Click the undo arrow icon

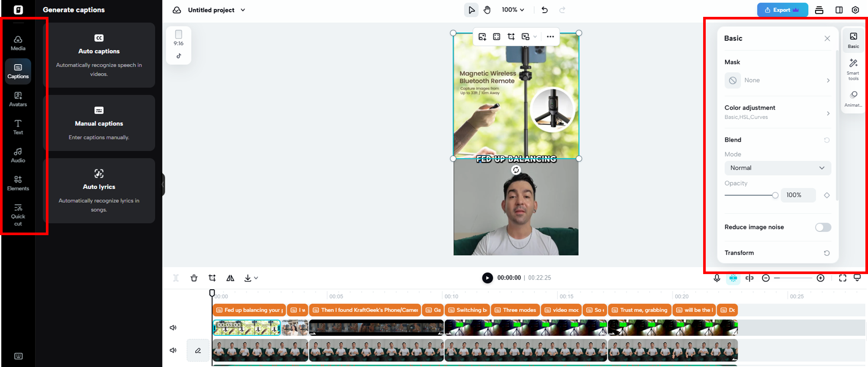544,10
